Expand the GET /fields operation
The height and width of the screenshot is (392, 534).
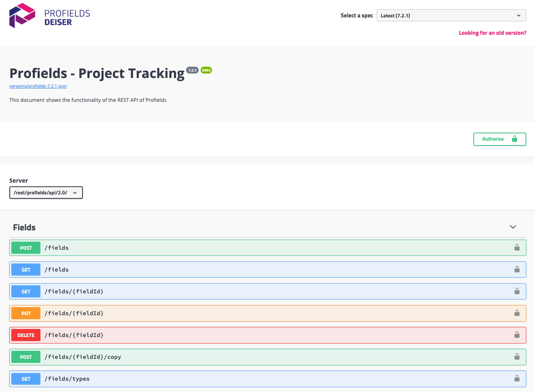(x=268, y=270)
